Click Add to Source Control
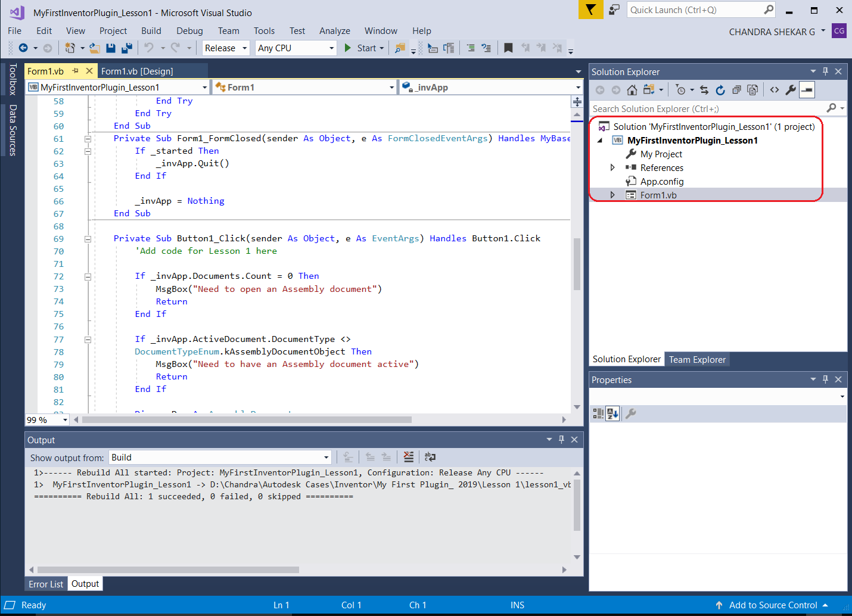852x616 pixels. [x=773, y=605]
